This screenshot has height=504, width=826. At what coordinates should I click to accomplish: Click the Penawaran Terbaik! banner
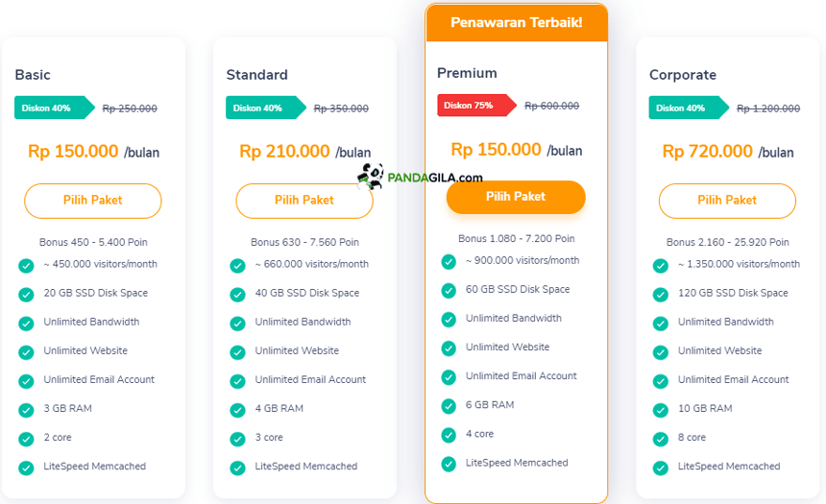pos(517,23)
